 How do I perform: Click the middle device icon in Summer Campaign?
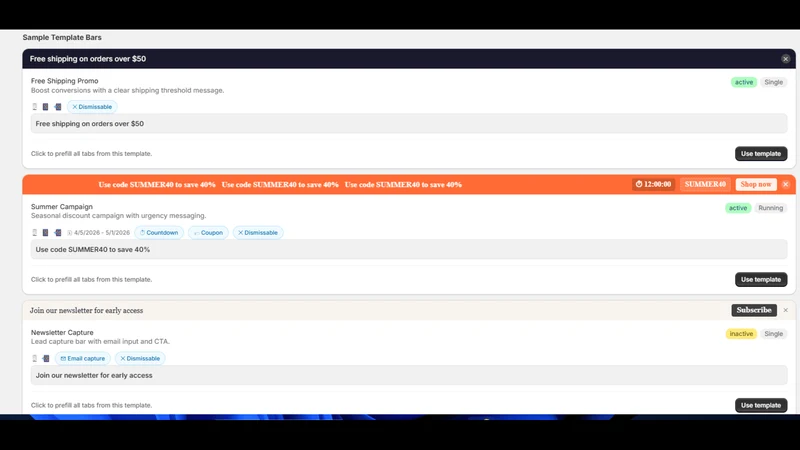[45, 233]
